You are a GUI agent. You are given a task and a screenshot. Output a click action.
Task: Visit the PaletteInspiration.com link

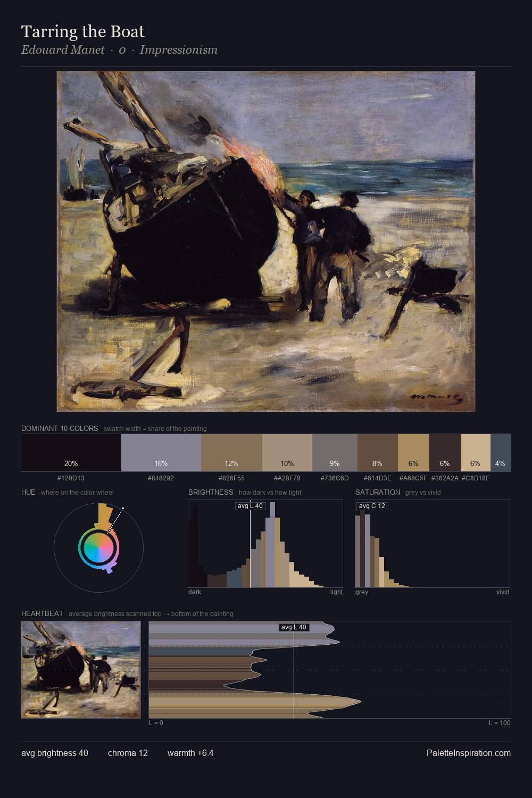pos(469,753)
